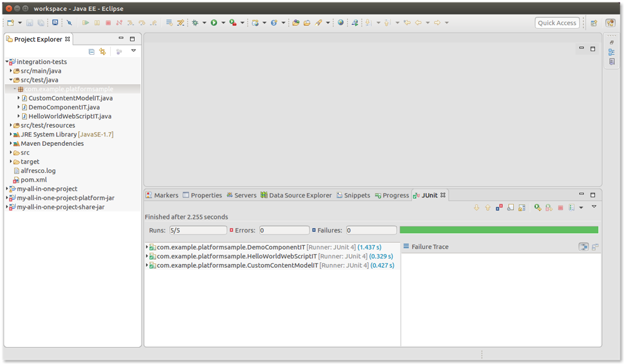Click the Test Run History icon
This screenshot has height=364, width=624.
(572, 207)
